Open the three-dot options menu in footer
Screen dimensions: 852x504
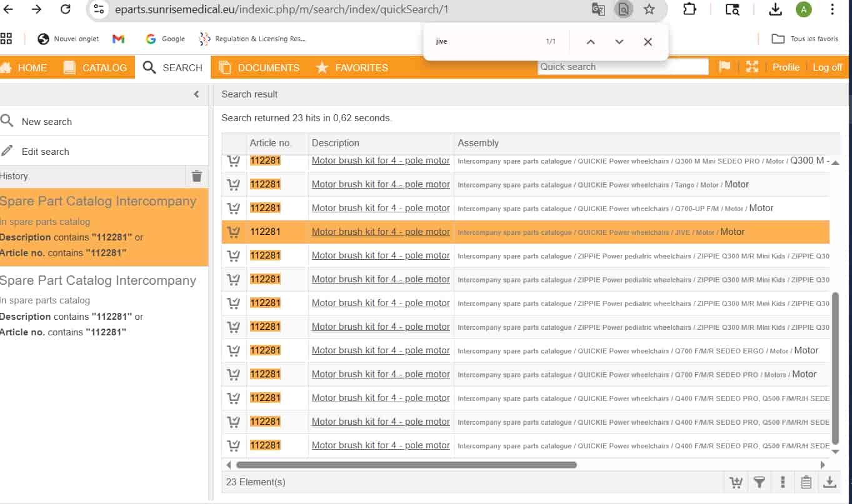[783, 482]
